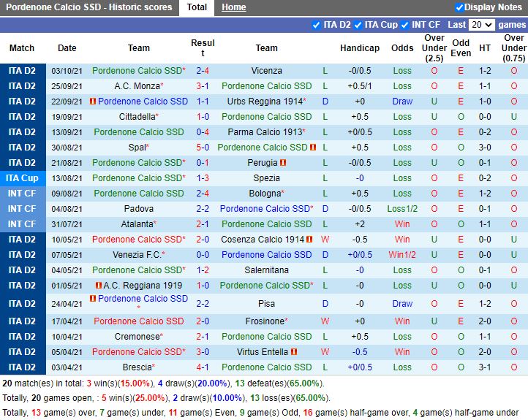Click red card icon in 24/04/21 Pisa match row
528x420 pixels.
pos(93,299)
